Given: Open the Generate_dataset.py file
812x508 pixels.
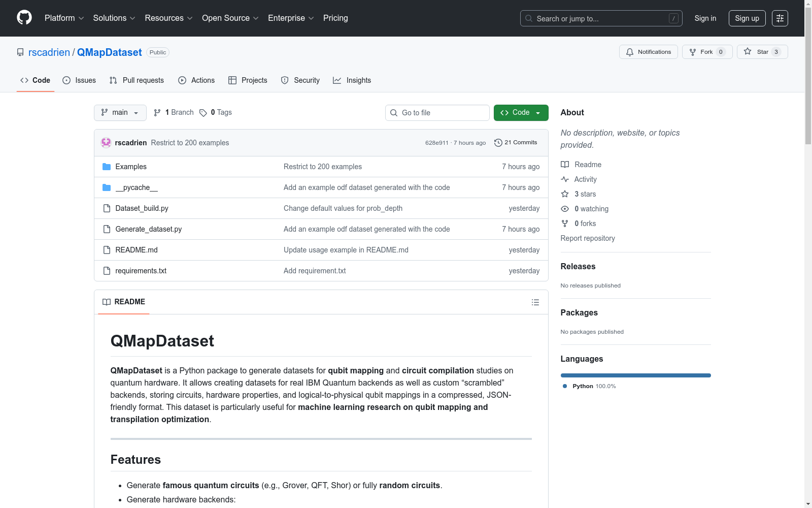Looking at the screenshot, I should 149,229.
